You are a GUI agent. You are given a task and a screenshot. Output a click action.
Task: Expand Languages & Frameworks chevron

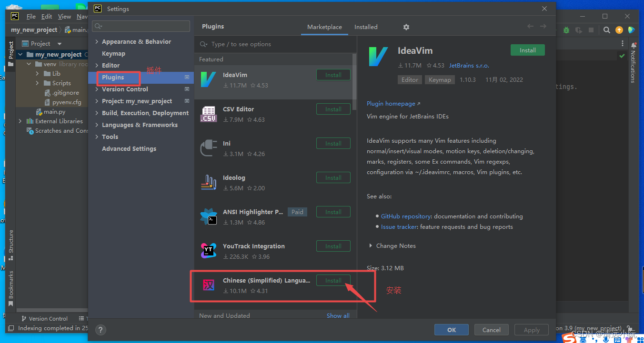coord(97,125)
